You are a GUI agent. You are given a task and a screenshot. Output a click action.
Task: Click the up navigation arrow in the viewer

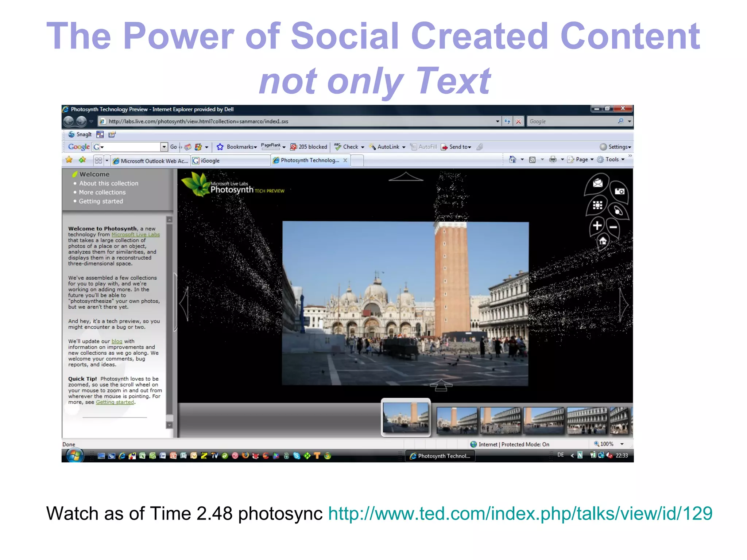coord(406,177)
